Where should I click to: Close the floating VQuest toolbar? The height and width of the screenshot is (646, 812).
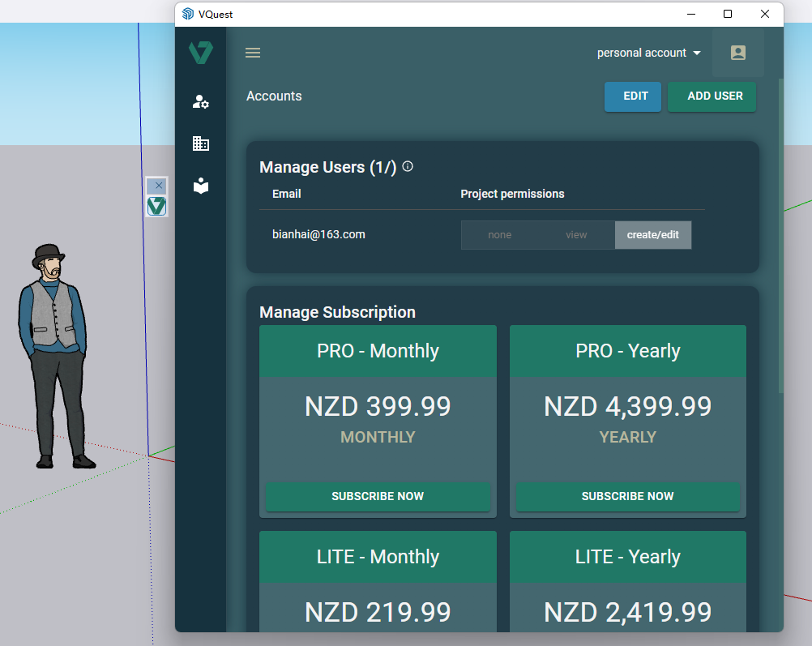click(159, 186)
